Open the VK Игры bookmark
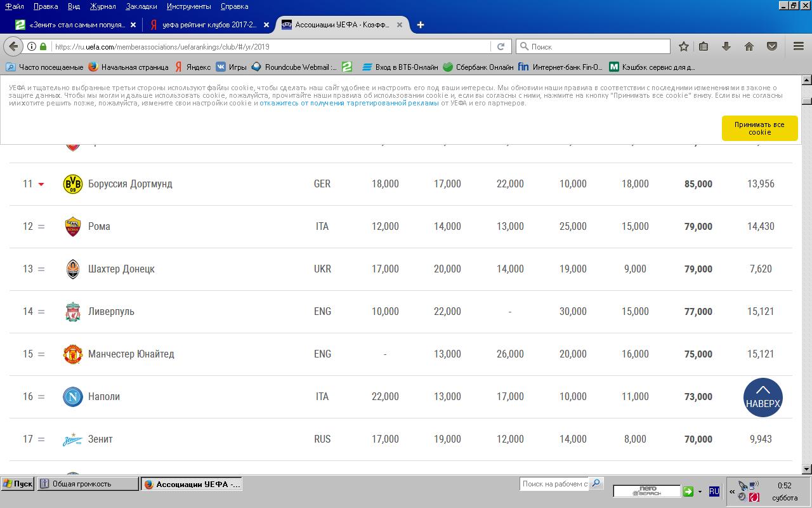This screenshot has width=812, height=508. 231,67
